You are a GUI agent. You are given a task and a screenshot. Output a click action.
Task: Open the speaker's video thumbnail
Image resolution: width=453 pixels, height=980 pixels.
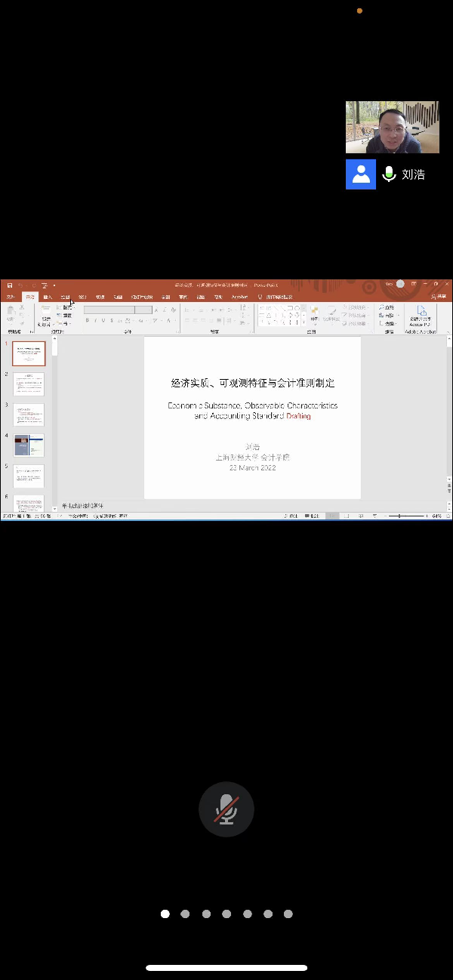(392, 127)
